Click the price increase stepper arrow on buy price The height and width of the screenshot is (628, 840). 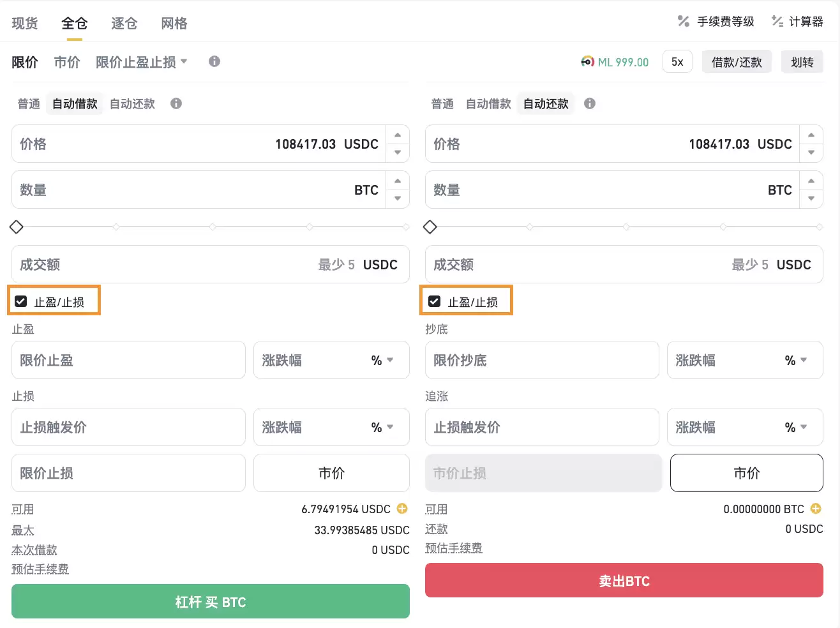pyautogui.click(x=397, y=135)
